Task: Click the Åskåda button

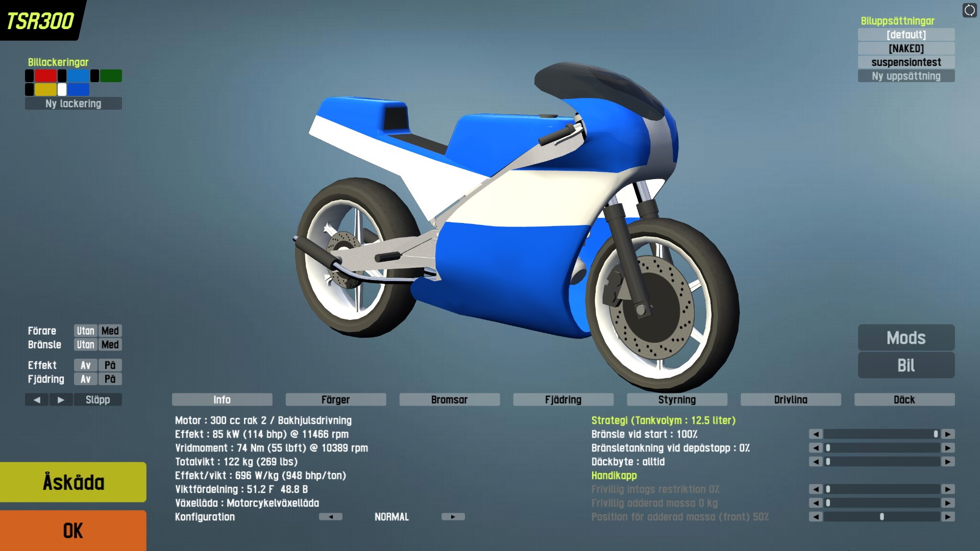Action: pyautogui.click(x=73, y=482)
